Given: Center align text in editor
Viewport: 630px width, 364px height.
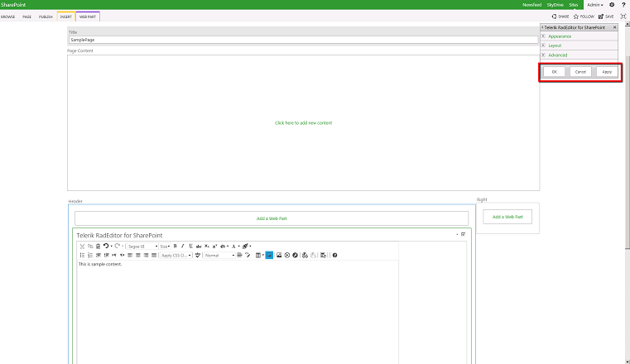Looking at the screenshot, I should (138, 256).
